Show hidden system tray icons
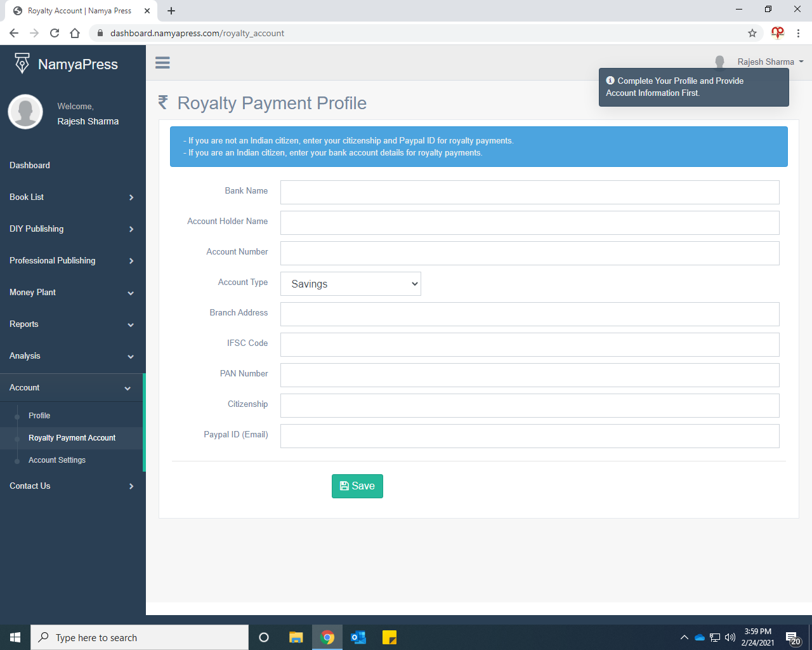This screenshot has width=812, height=650. [684, 637]
